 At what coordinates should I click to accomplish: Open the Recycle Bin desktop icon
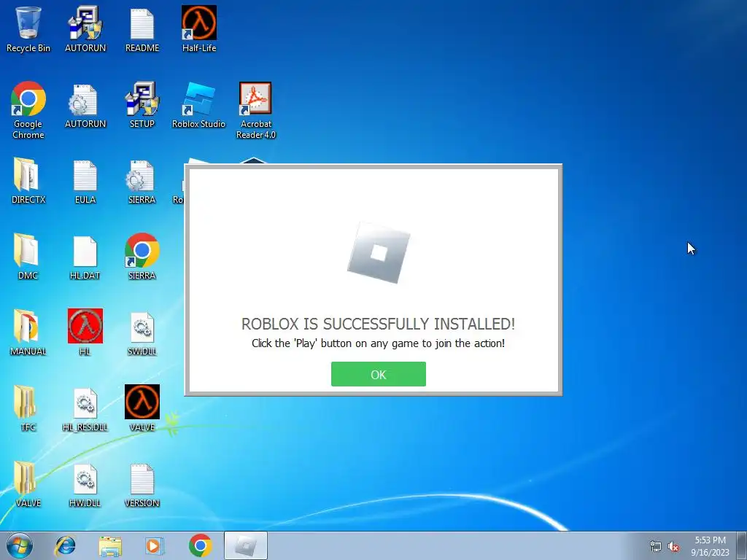pyautogui.click(x=28, y=29)
